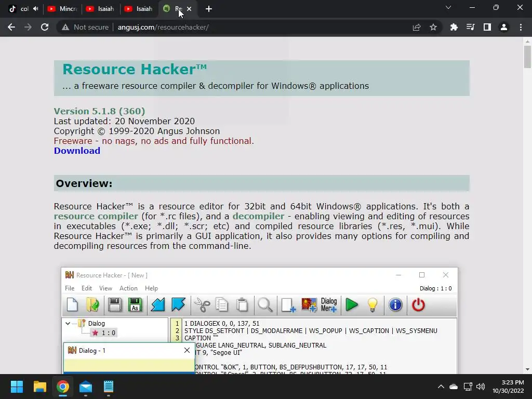This screenshot has height=399, width=532.
Task: Click the Open file folder toolbar icon
Action: coord(92,304)
